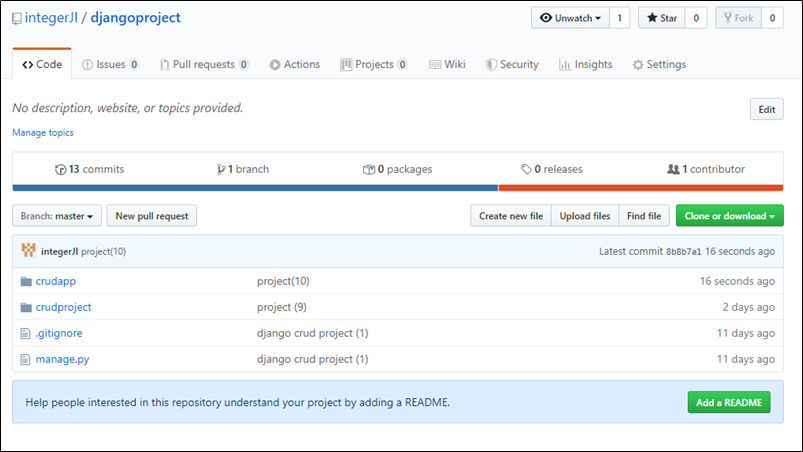Click the crudproject folder icon
The height and width of the screenshot is (452, 803).
[26, 307]
